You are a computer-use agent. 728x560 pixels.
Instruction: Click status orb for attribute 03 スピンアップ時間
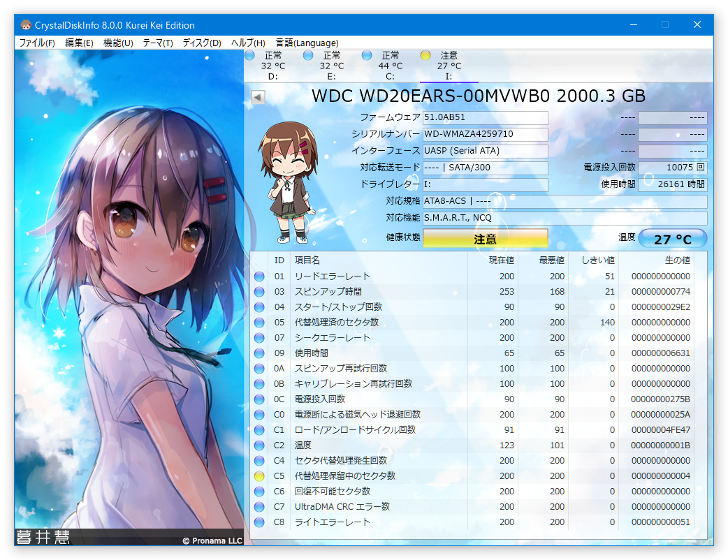pos(259,292)
